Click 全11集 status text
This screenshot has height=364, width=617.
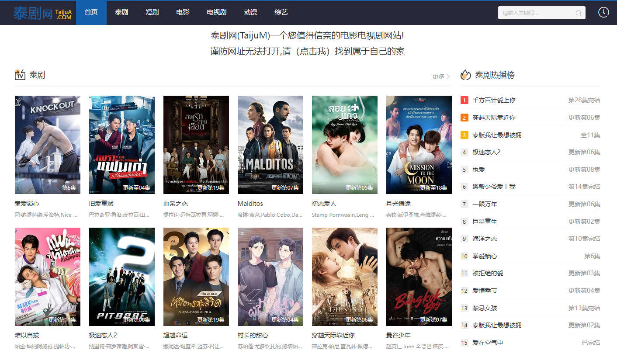(x=590, y=135)
